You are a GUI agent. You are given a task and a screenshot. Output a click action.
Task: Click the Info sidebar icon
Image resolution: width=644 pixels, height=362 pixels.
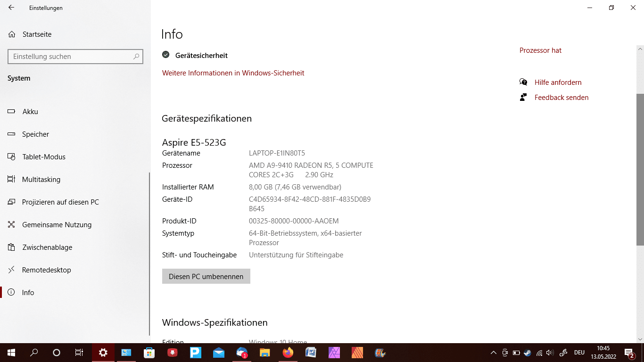pyautogui.click(x=12, y=293)
